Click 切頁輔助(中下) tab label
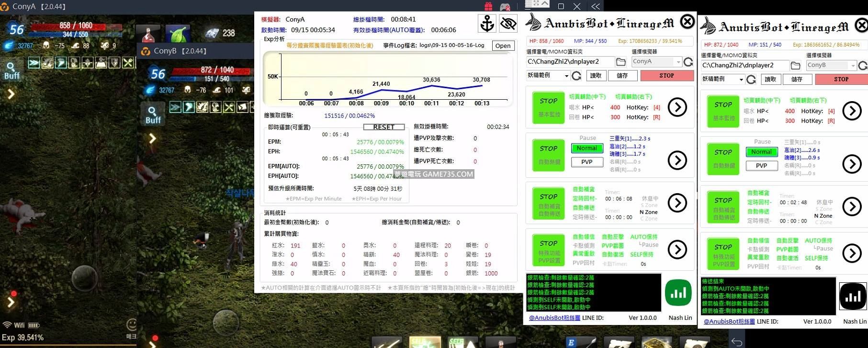The image size is (868, 348). click(x=587, y=97)
